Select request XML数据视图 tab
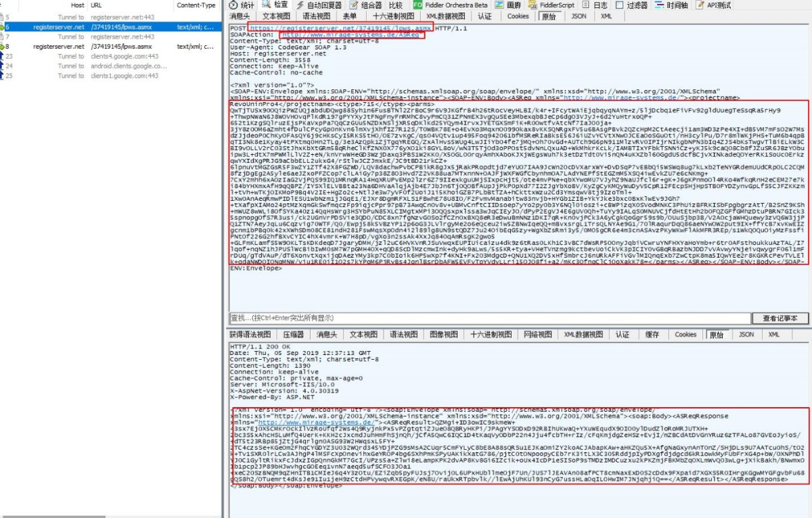812x518 pixels. pyautogui.click(x=445, y=16)
